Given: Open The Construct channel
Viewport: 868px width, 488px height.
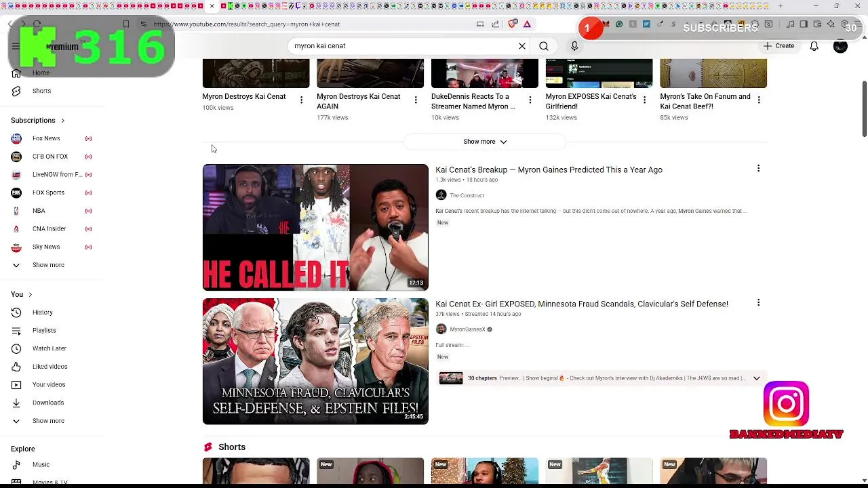Looking at the screenshot, I should [467, 195].
